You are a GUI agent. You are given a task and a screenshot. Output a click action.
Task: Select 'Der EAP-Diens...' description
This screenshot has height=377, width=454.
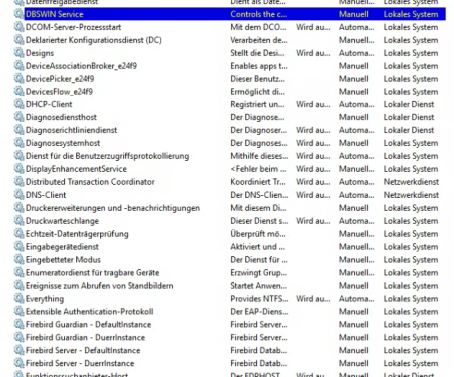259,312
